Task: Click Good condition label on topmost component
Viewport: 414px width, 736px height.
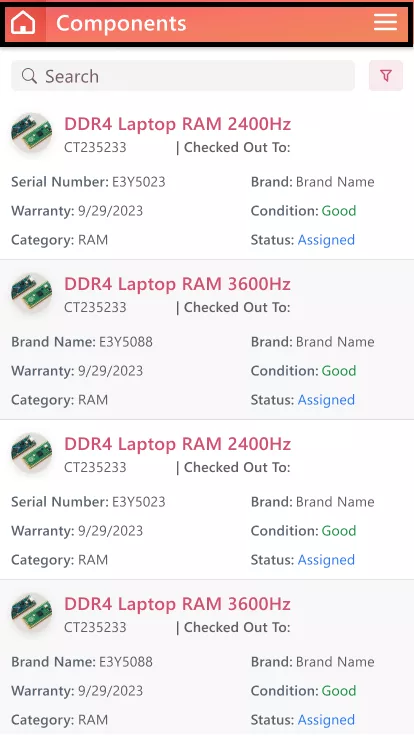Action: tap(339, 211)
